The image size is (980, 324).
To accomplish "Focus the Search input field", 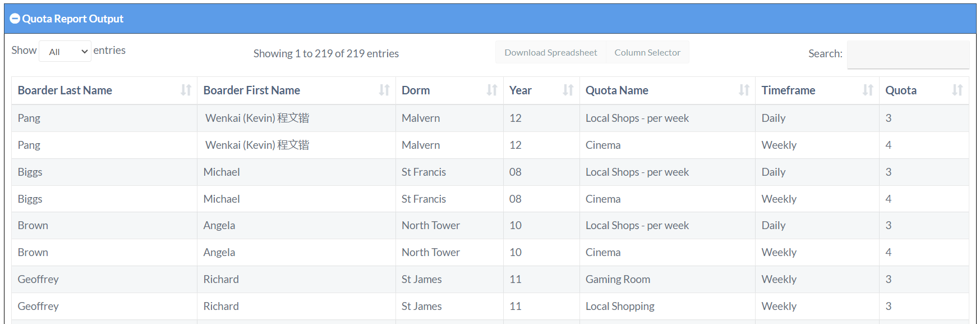I will pos(908,54).
